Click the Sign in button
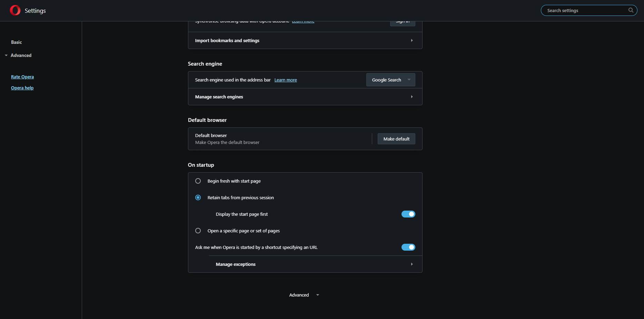 pos(402,21)
